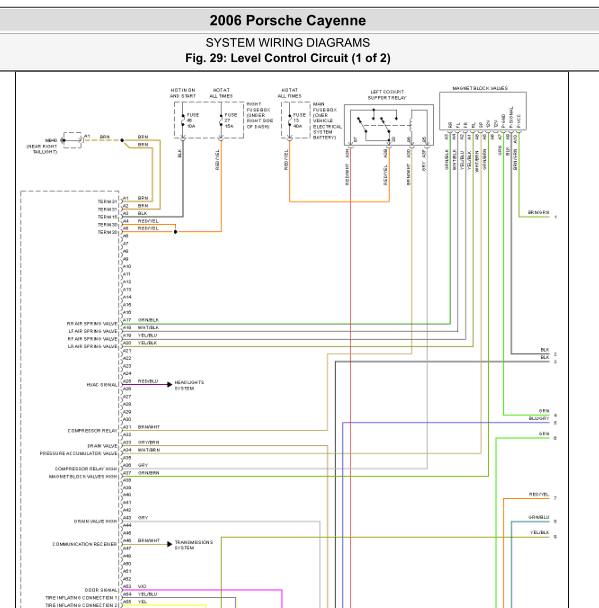Click the 'VIO' wire label at pin A53

(142, 586)
